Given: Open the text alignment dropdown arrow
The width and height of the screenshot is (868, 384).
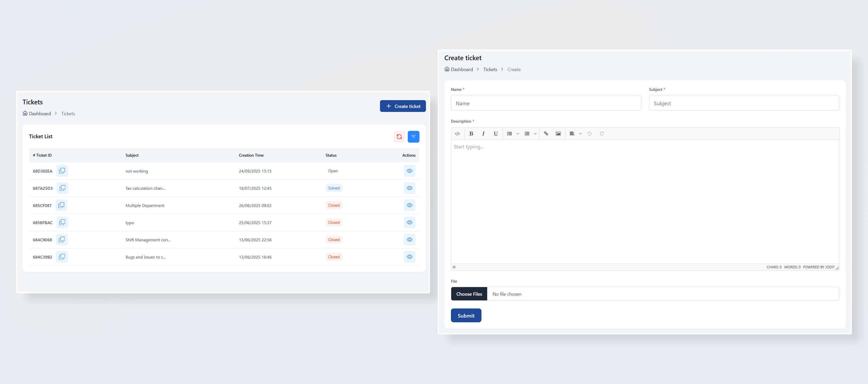Looking at the screenshot, I should pyautogui.click(x=580, y=134).
